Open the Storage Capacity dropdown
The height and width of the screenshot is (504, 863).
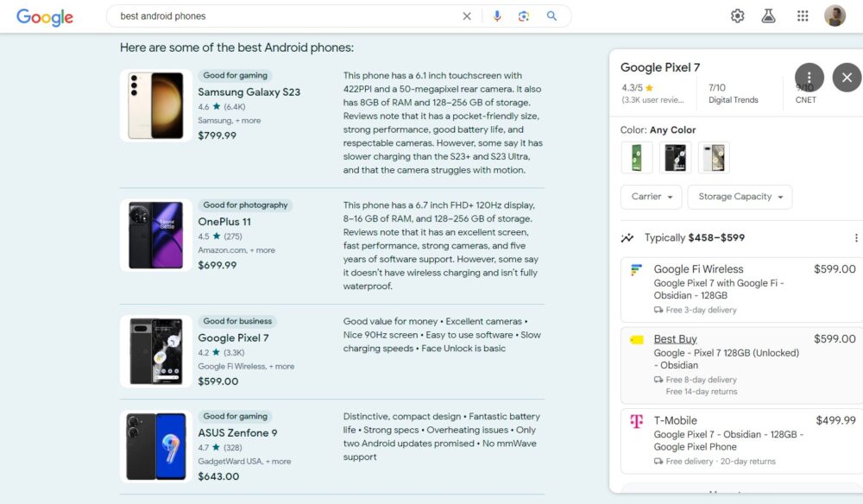click(x=740, y=197)
